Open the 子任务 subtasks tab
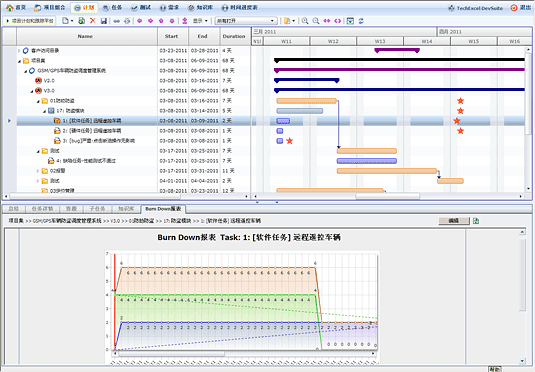The height and width of the screenshot is (372, 535). click(x=97, y=209)
